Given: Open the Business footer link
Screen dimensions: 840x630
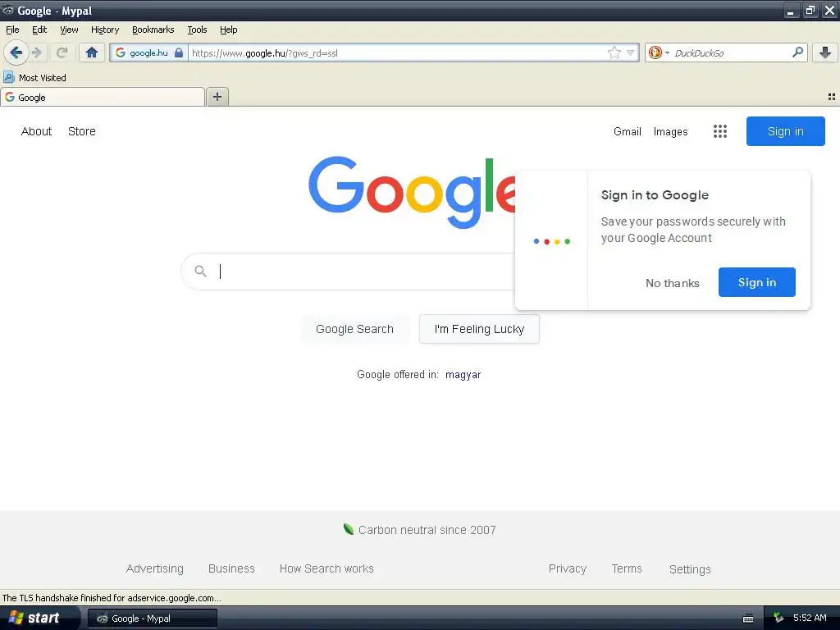Looking at the screenshot, I should [231, 568].
